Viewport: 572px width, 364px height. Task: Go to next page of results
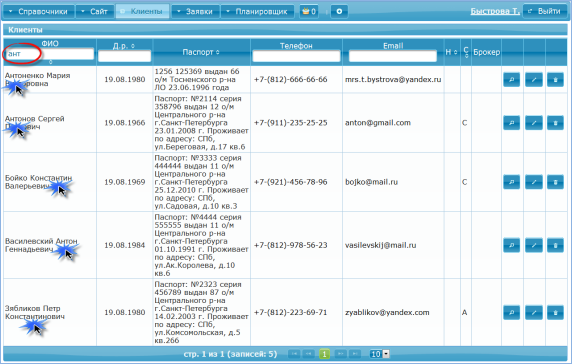coord(340,354)
